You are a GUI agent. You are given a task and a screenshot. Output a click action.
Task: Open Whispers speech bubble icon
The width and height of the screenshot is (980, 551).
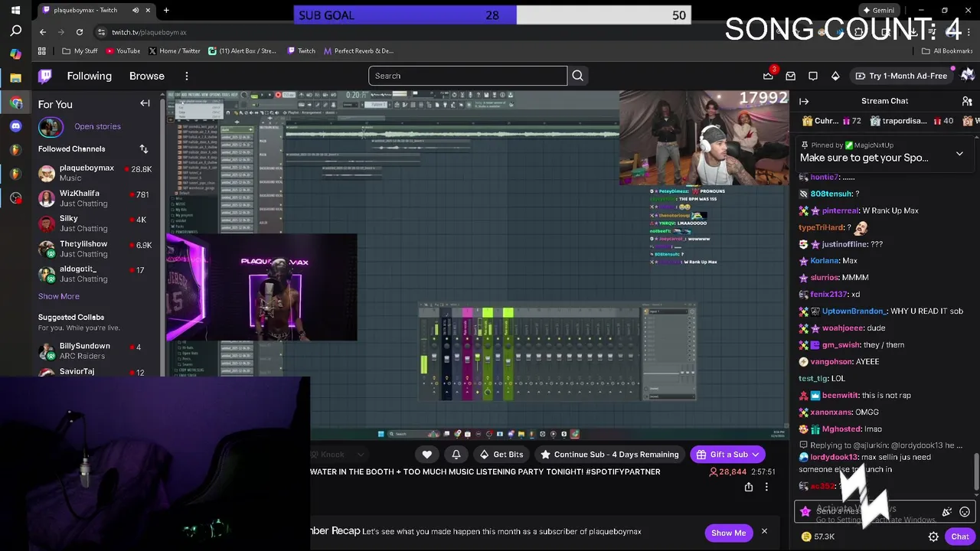(x=813, y=76)
